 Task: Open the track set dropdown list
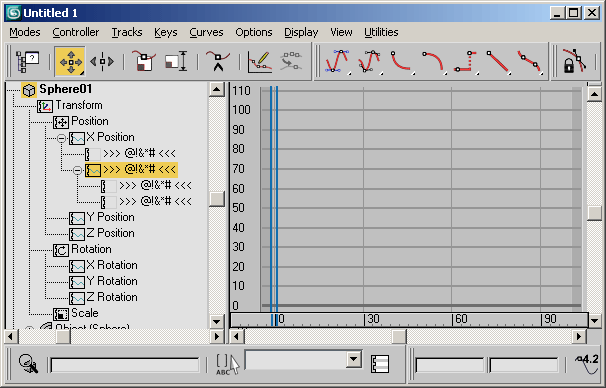pos(354,359)
